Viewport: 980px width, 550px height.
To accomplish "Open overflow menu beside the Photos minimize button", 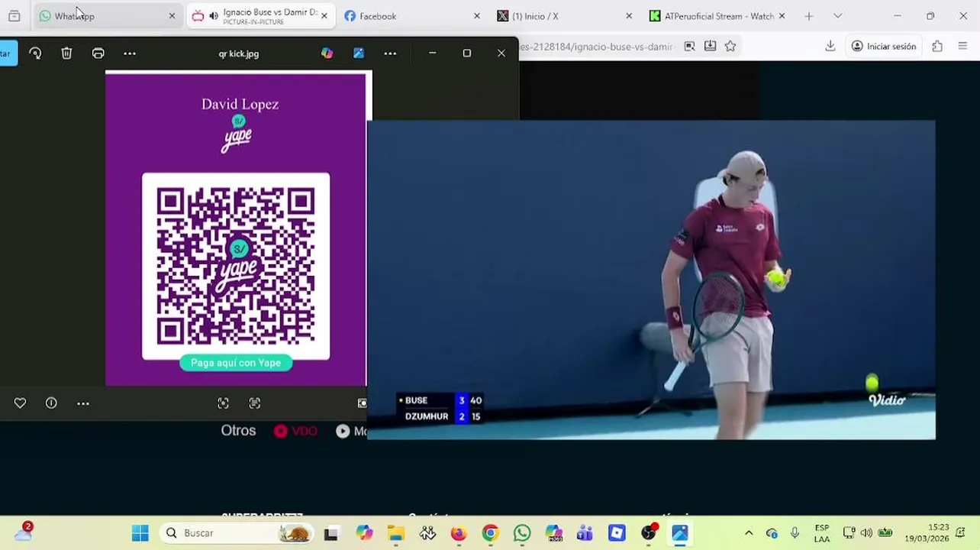I will pos(390,53).
